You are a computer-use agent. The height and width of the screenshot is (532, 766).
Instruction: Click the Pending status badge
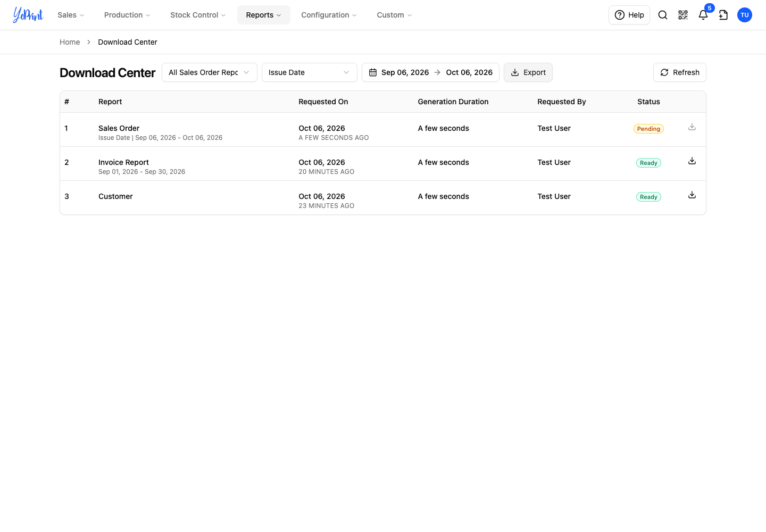coord(648,129)
